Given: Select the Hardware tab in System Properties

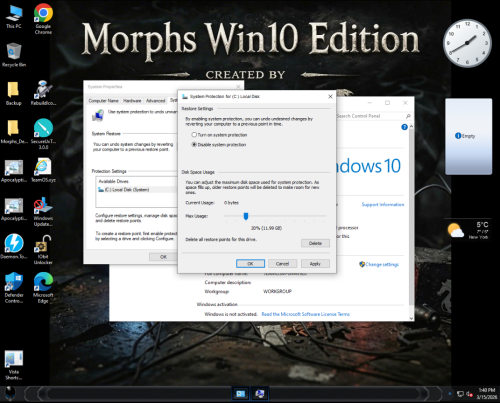Looking at the screenshot, I should [132, 101].
